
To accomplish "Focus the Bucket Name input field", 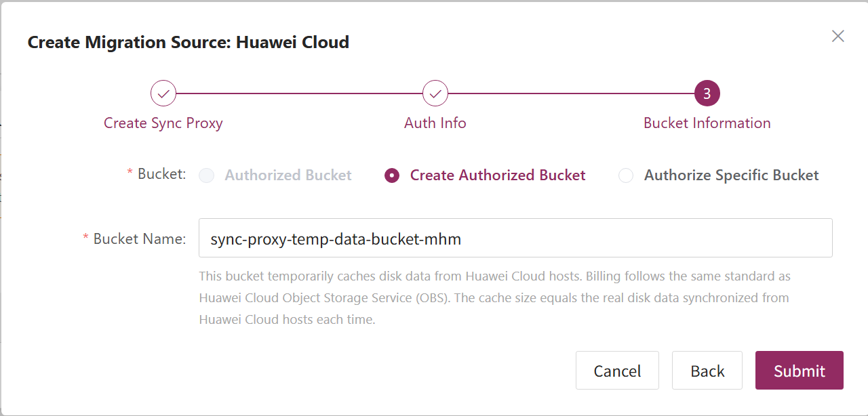I will coord(515,238).
